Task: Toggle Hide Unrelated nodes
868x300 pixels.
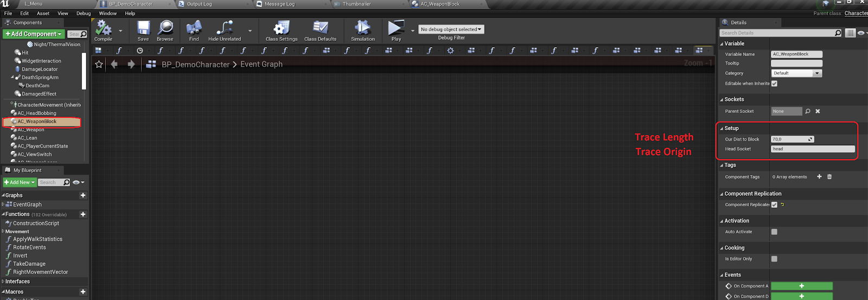Action: [225, 31]
